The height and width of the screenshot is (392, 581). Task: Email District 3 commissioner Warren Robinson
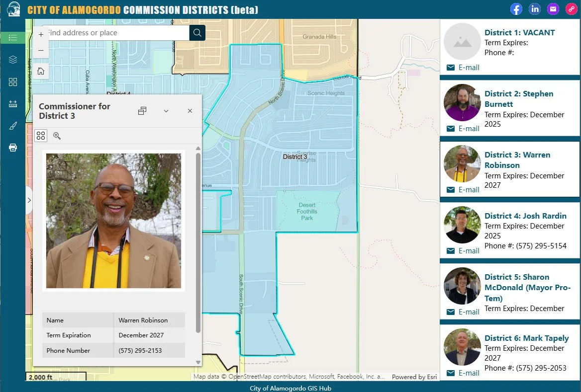(463, 189)
